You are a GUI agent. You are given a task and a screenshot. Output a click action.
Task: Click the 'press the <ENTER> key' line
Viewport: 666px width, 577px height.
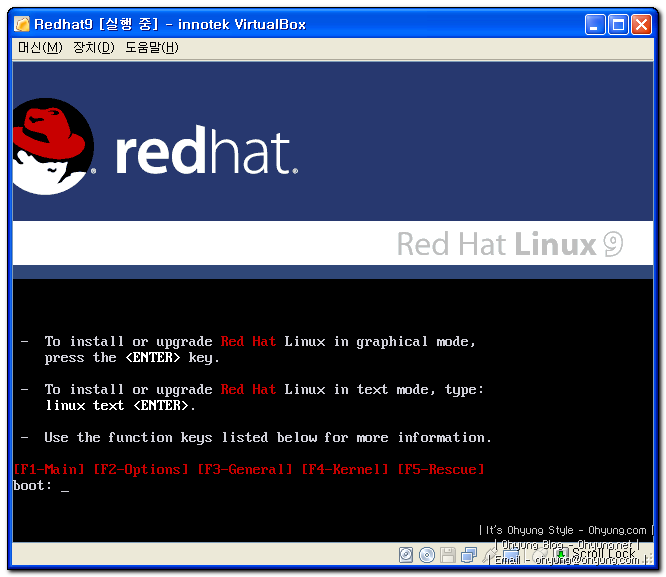[x=132, y=357]
